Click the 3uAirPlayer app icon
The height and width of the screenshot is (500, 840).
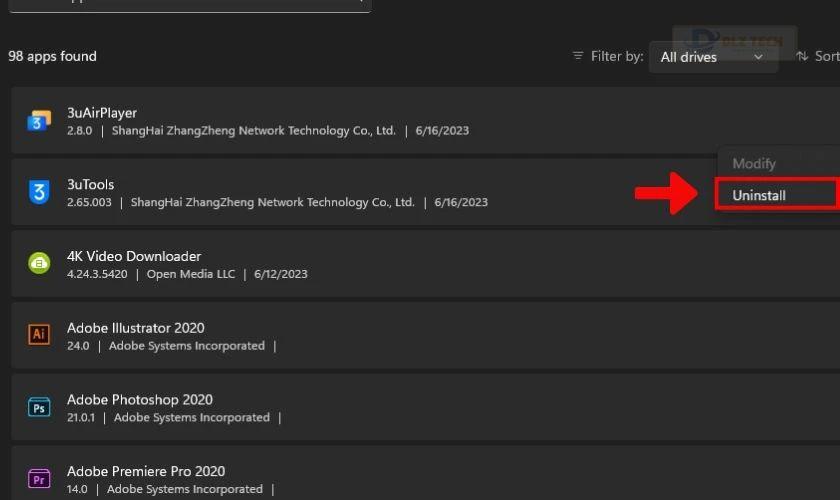[x=39, y=120]
